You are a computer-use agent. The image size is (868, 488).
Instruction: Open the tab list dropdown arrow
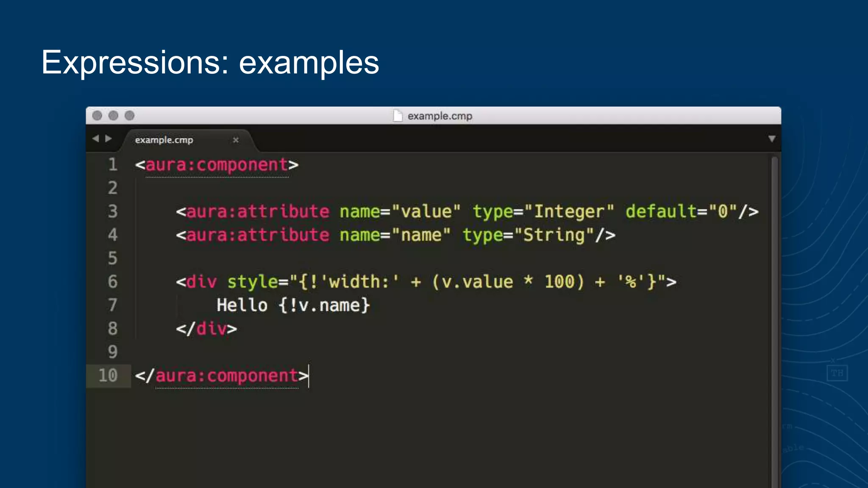[771, 139]
